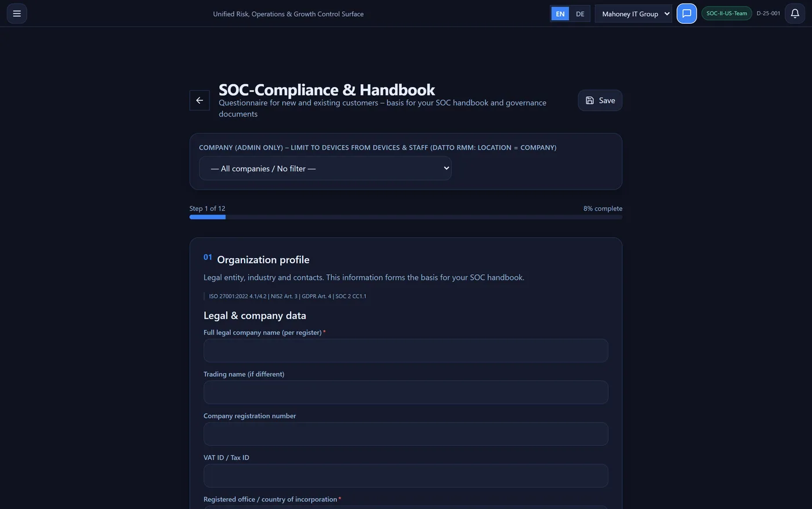Click the 8% complete progress bar
Screen dimensions: 812x509
tap(406, 216)
